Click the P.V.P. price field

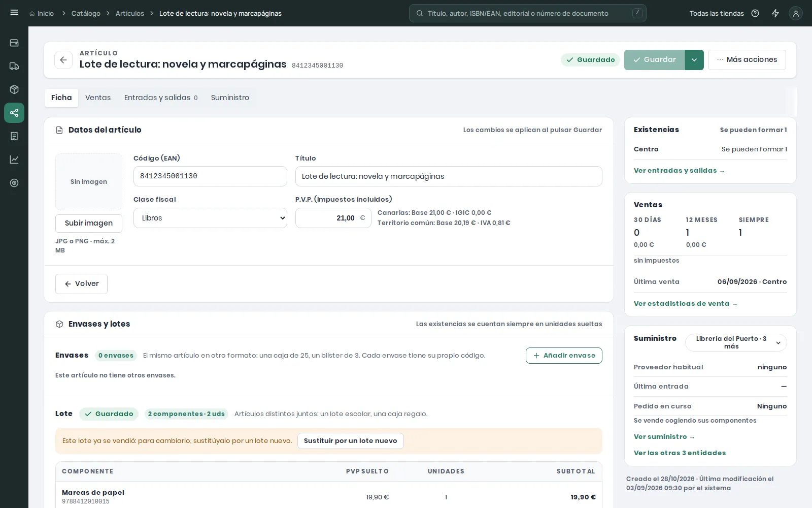tap(333, 218)
